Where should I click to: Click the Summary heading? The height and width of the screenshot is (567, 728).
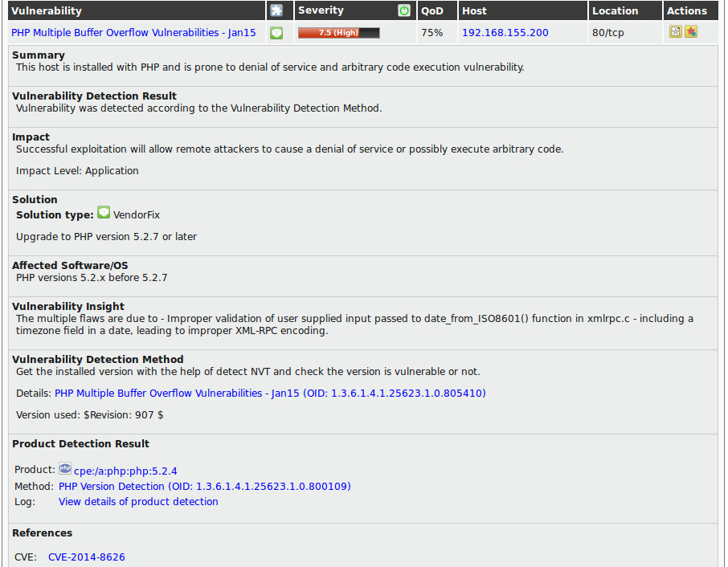[39, 55]
